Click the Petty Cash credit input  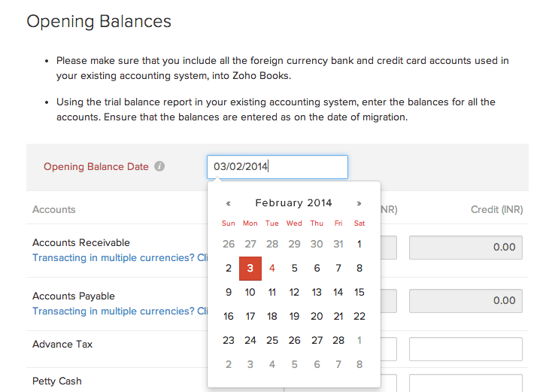coord(466,383)
